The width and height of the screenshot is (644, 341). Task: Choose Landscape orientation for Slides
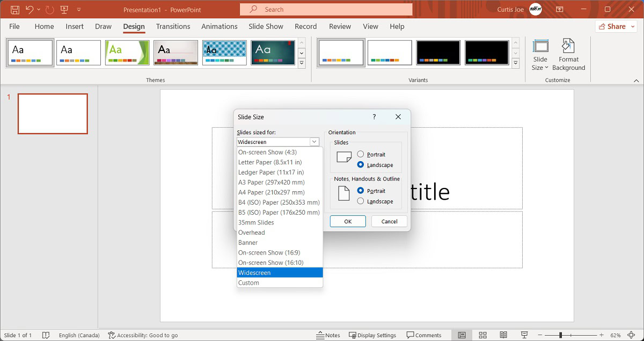361,165
